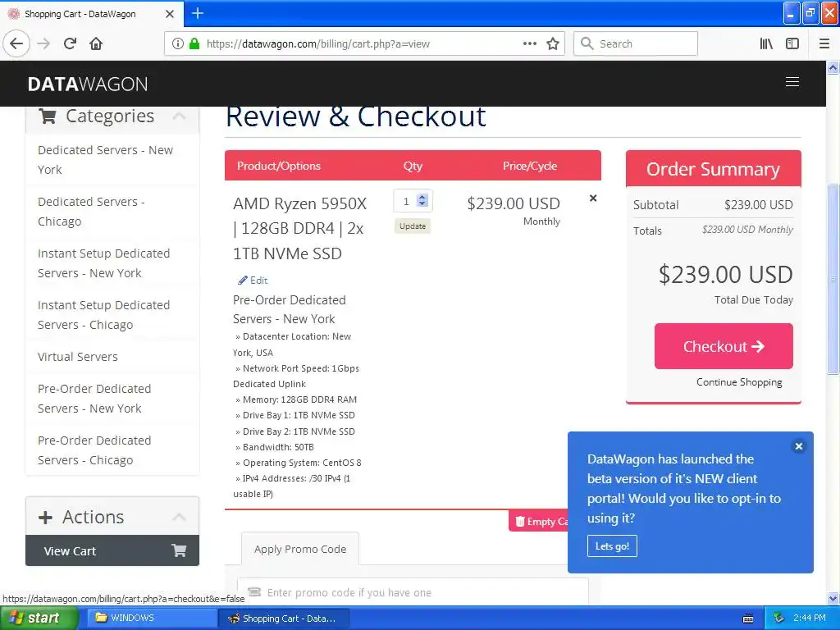
Task: Click the pencil Edit link for the server
Action: tap(253, 281)
